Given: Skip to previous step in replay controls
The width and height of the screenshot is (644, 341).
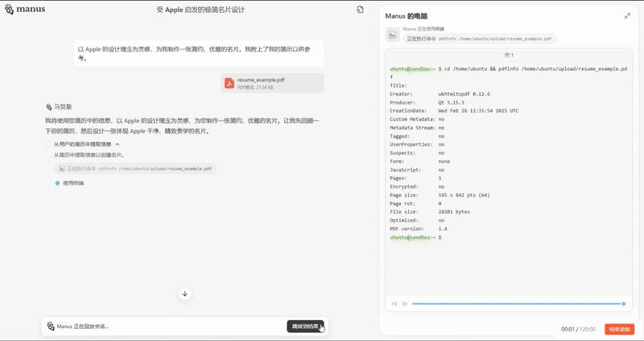Looking at the screenshot, I should click(394, 303).
